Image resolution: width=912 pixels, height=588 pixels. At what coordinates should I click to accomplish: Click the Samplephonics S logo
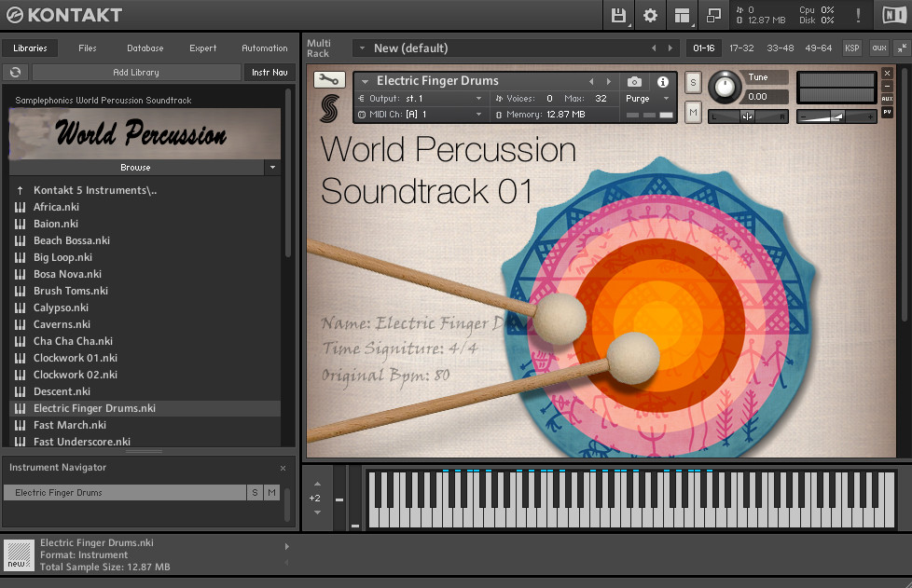point(329,108)
